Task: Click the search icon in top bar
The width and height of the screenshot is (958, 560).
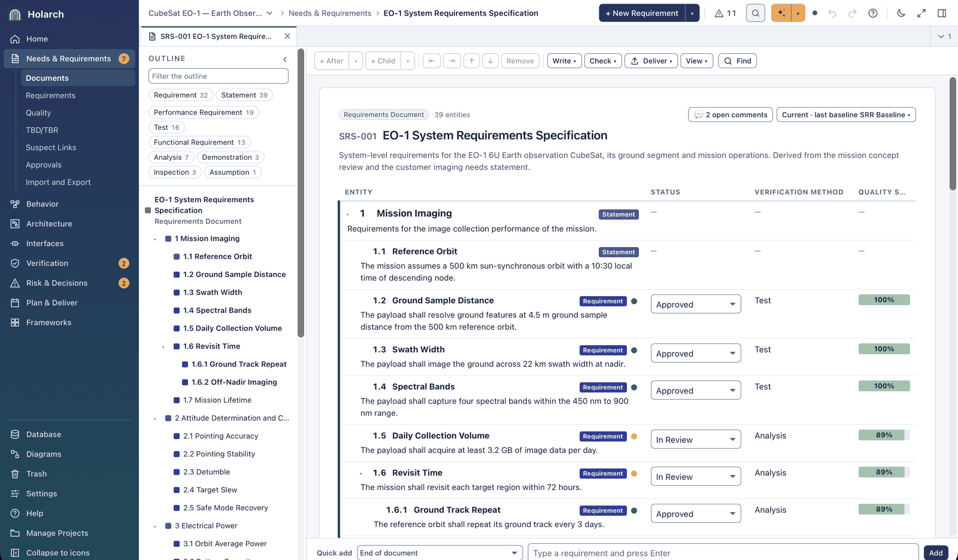Action: tap(756, 13)
